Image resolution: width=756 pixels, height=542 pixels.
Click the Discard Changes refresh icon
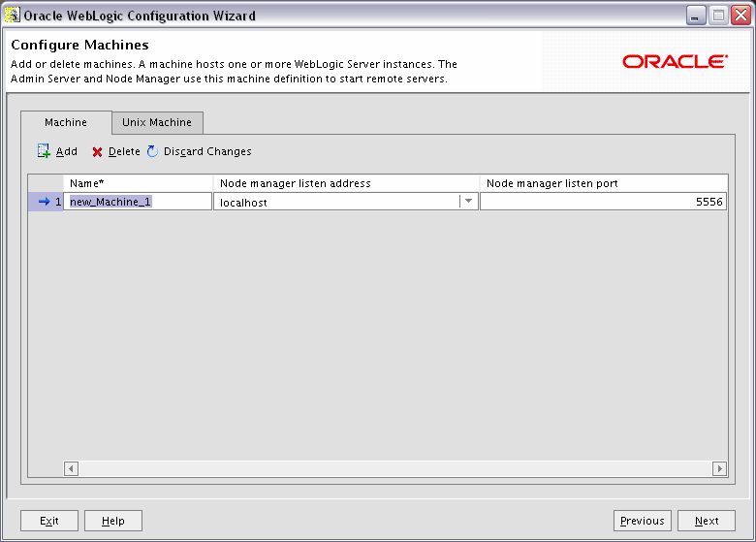152,151
